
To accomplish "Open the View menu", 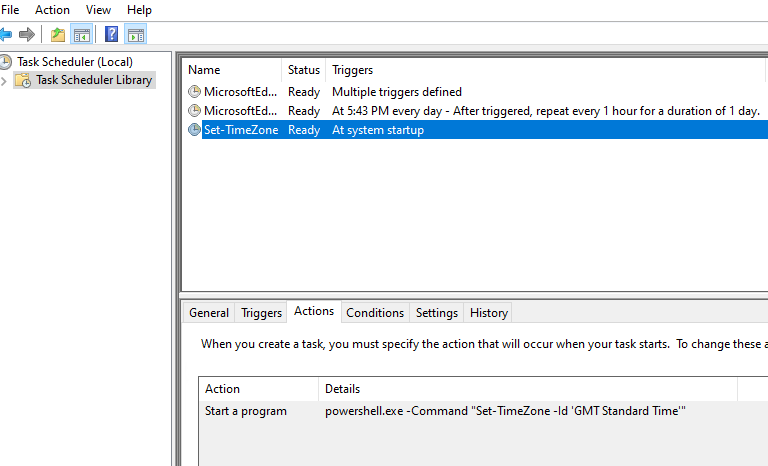I will pyautogui.click(x=98, y=10).
